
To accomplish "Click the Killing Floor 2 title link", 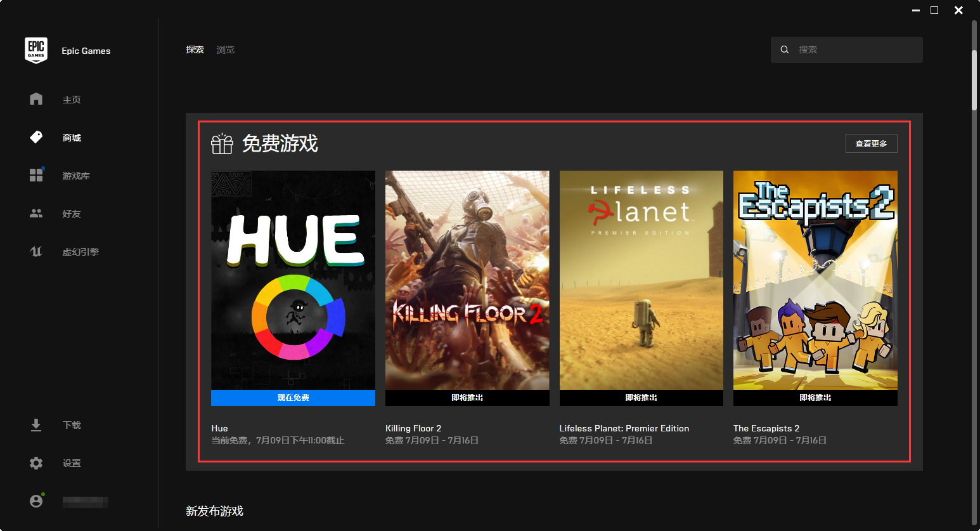I will 413,428.
